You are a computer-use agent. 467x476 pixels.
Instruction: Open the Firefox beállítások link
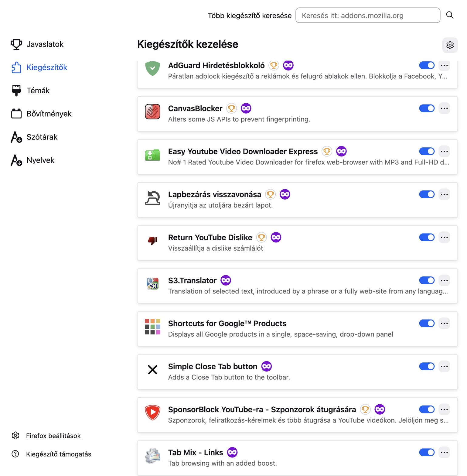click(53, 436)
